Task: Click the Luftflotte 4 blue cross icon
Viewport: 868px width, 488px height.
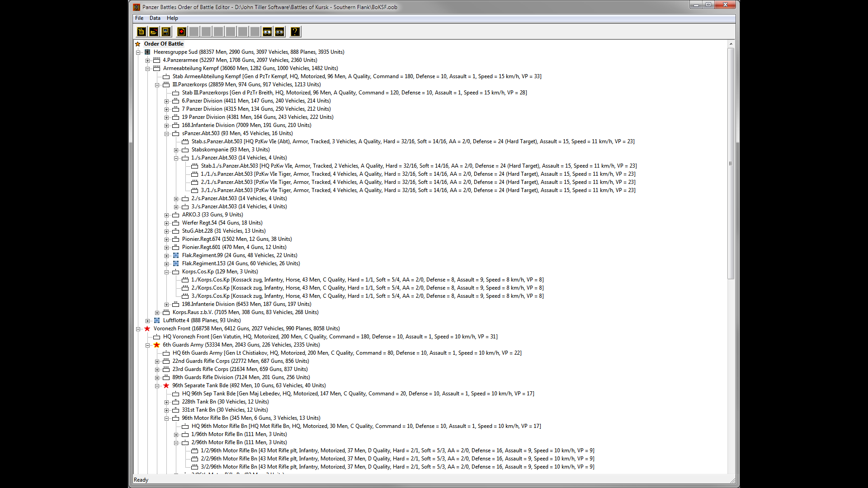Action: click(x=157, y=320)
